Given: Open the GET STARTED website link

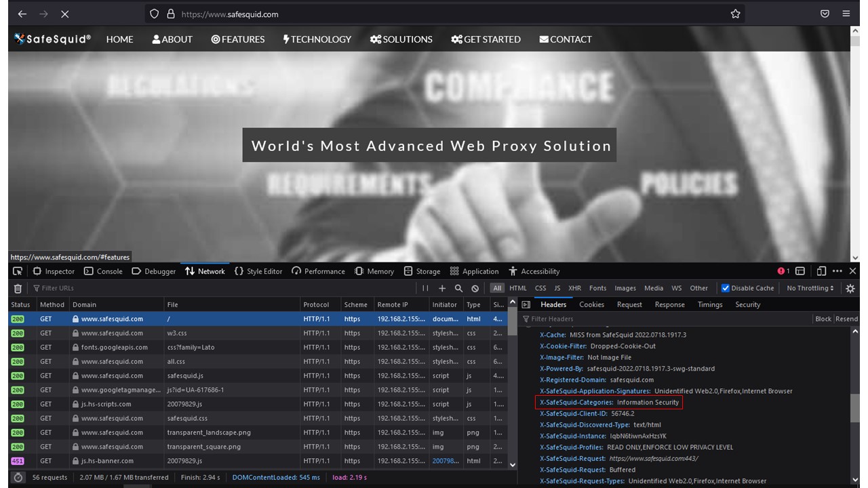Looking at the screenshot, I should pyautogui.click(x=486, y=39).
